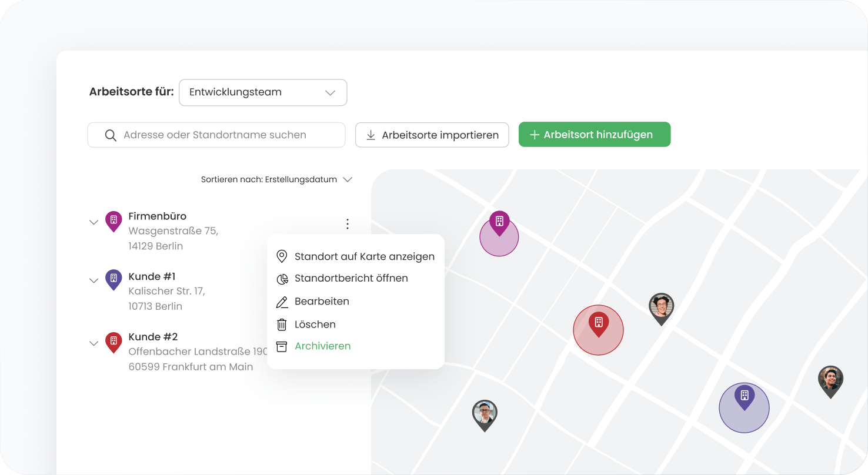Image resolution: width=868 pixels, height=475 pixels.
Task: Click the purple building pin on the map
Action: pos(744,396)
